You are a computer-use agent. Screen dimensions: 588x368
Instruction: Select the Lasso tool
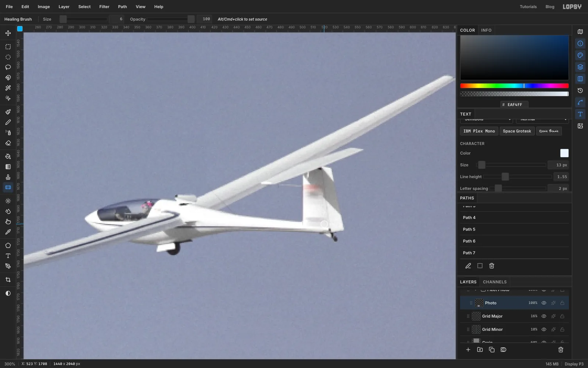[8, 67]
